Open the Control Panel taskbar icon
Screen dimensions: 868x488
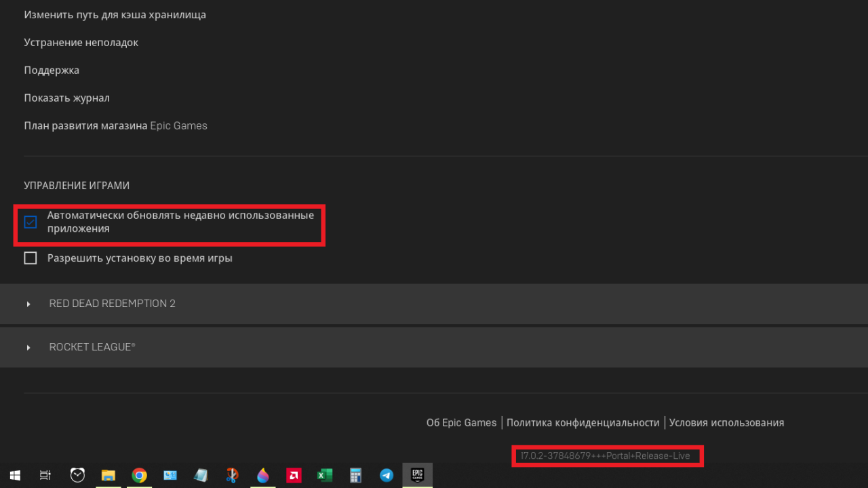point(170,476)
